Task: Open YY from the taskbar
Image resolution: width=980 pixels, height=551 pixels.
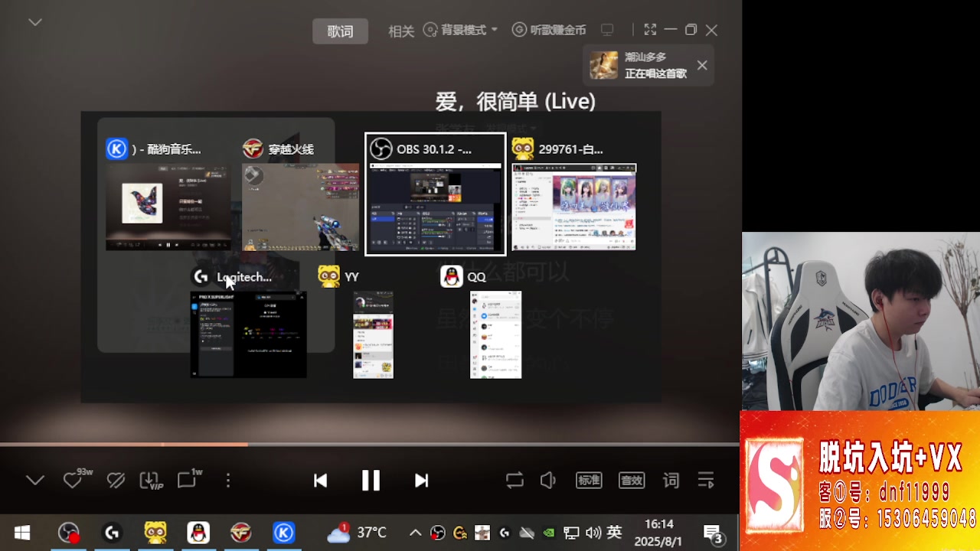Action: click(x=155, y=533)
